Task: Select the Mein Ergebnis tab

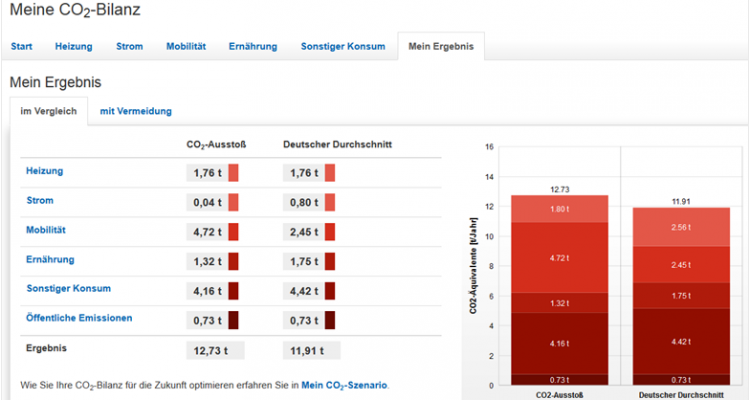Action: pos(441,46)
